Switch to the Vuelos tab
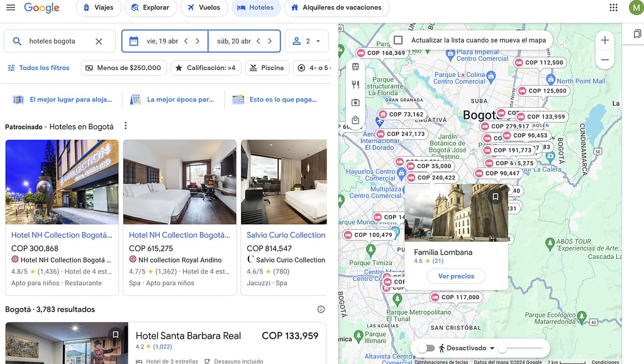Screen dimensions: 644x364 pyautogui.click(x=204, y=8)
